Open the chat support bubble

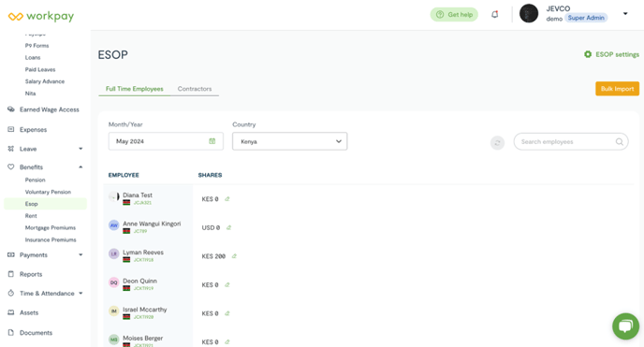click(625, 326)
